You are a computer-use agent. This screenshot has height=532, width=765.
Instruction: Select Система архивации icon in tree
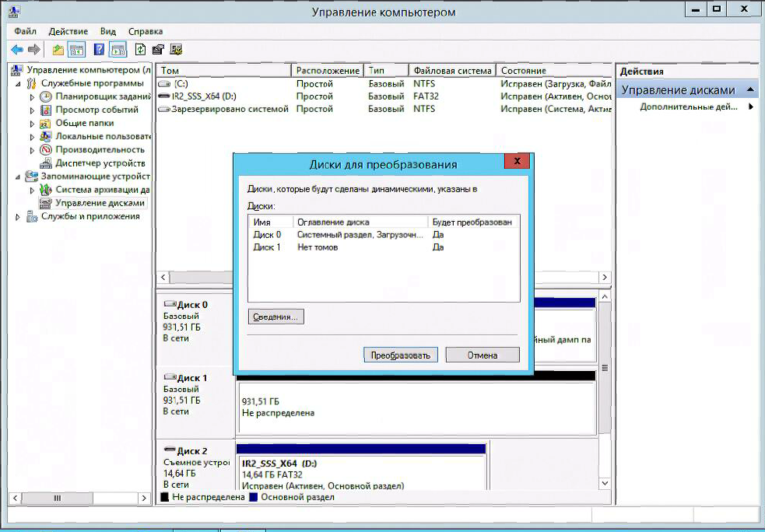(45, 190)
